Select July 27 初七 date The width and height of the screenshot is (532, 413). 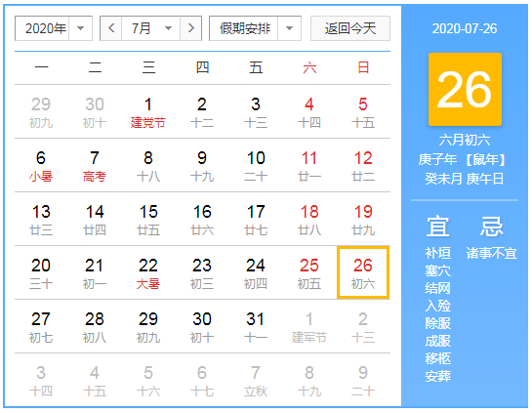tap(41, 327)
